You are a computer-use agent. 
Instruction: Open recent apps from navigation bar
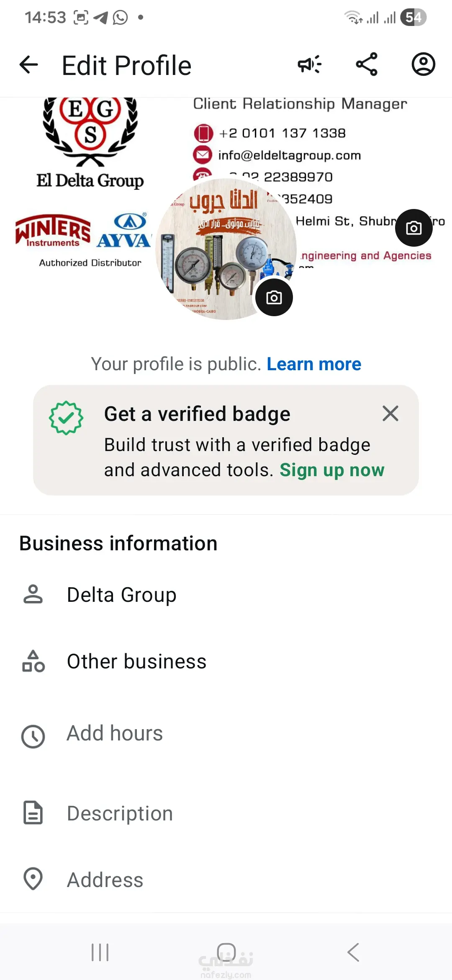click(100, 953)
